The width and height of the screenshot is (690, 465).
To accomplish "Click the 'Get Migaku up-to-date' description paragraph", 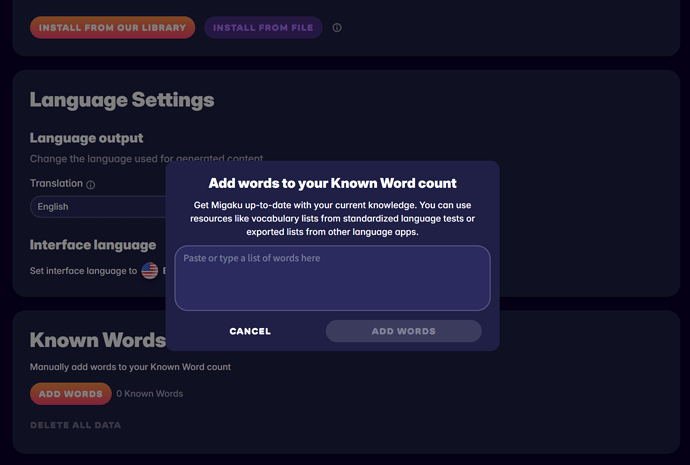I will click(333, 219).
